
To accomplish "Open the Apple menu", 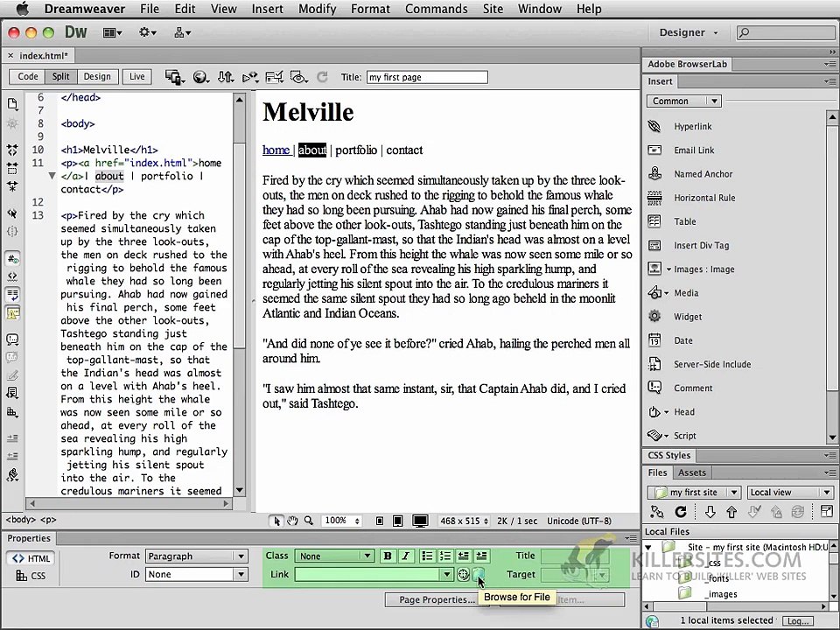I will (22, 9).
